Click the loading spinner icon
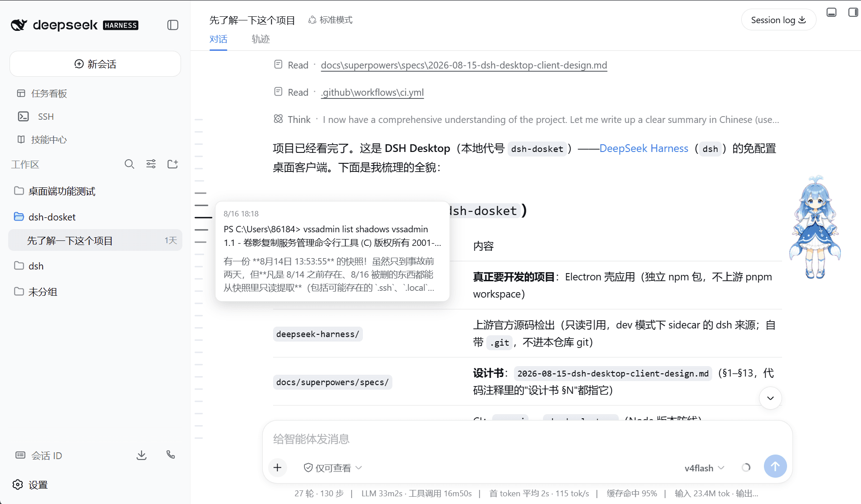This screenshot has width=861, height=504. click(x=746, y=467)
